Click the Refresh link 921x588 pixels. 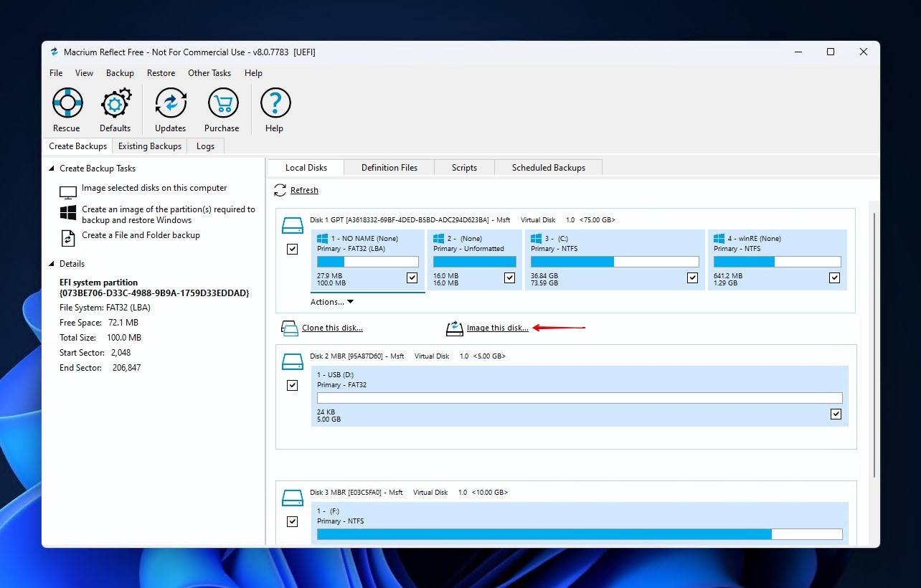tap(304, 190)
